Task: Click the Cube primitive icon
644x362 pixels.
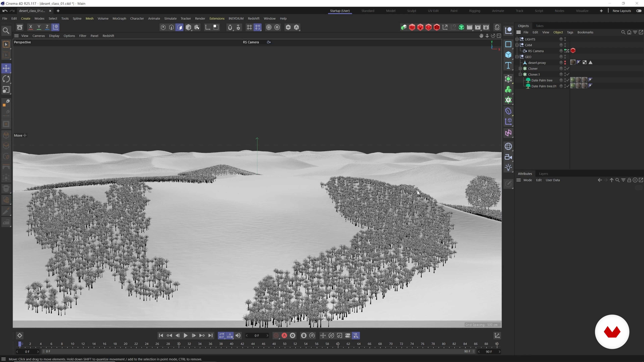Action: pos(508,55)
